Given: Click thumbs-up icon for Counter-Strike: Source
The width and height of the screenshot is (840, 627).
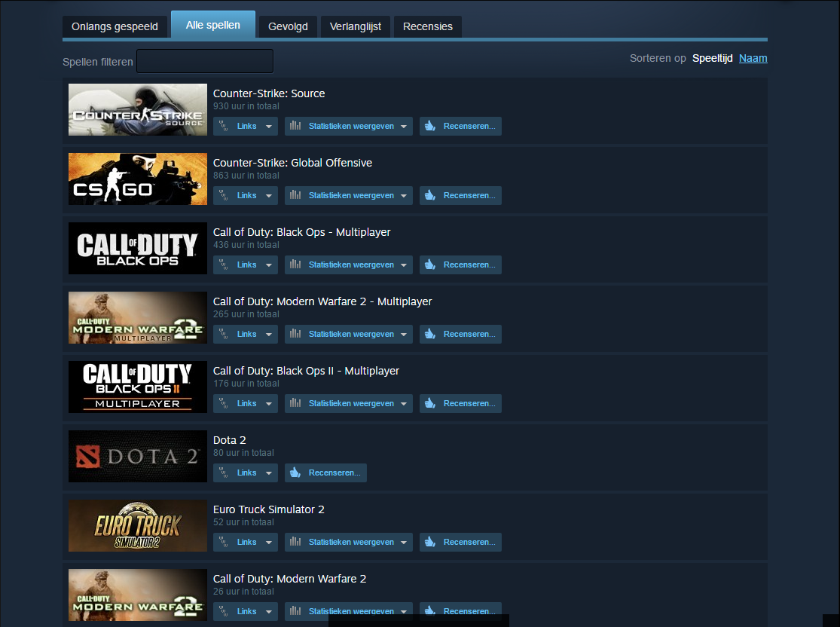Looking at the screenshot, I should (430, 127).
